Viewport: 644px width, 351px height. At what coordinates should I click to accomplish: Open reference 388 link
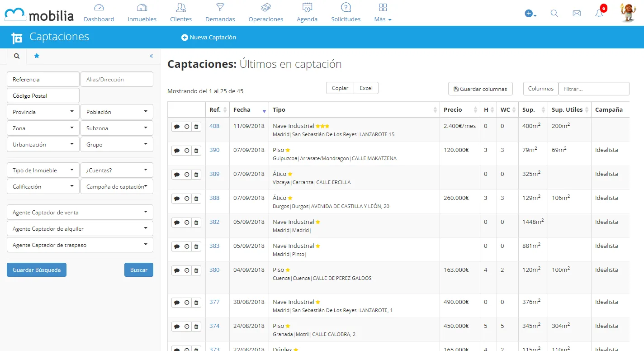coord(214,198)
